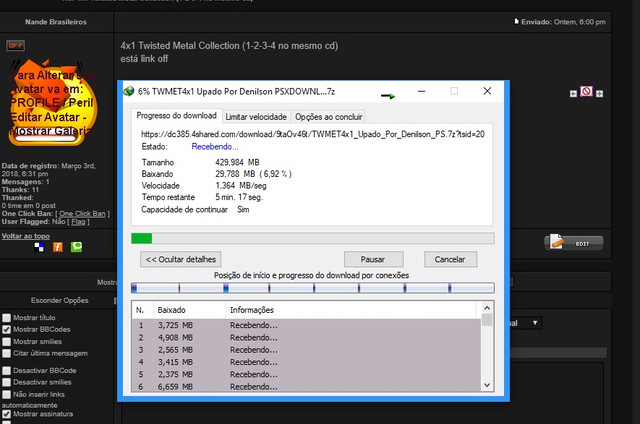Screen dimensions: 640x424
Task: Toggle the Desactivar smilies checkbox
Action: click(7, 382)
